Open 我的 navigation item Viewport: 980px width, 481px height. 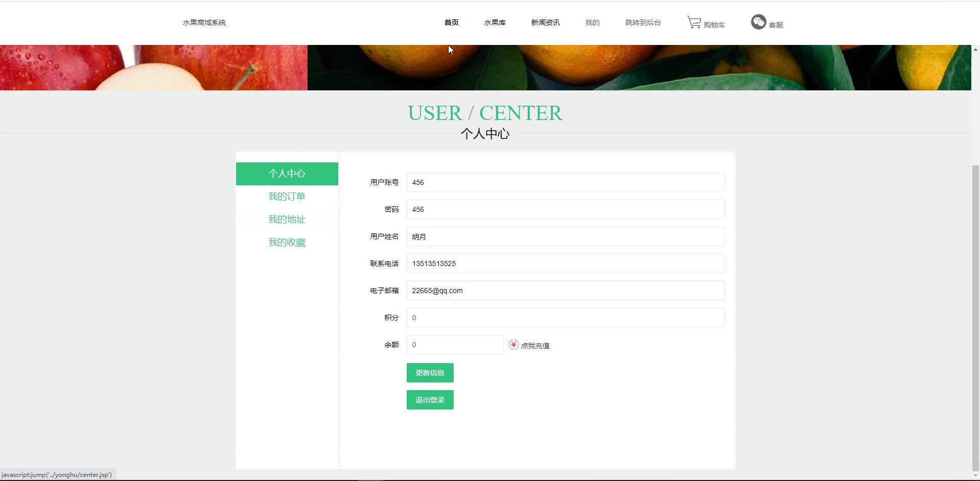click(x=592, y=22)
